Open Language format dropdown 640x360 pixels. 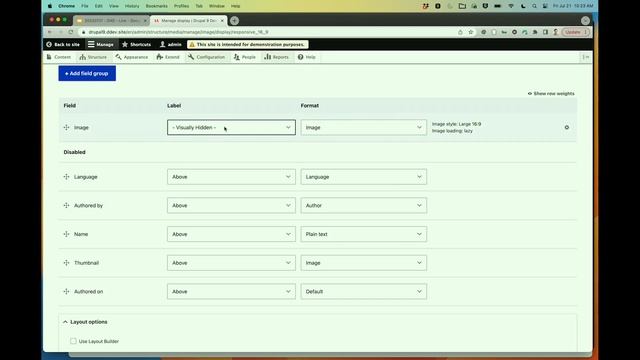coord(363,177)
